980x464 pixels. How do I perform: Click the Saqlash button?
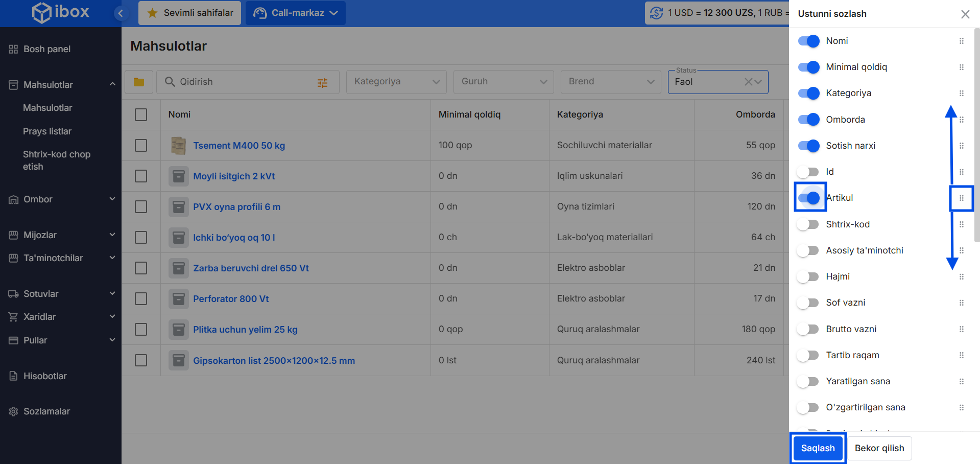(x=818, y=448)
